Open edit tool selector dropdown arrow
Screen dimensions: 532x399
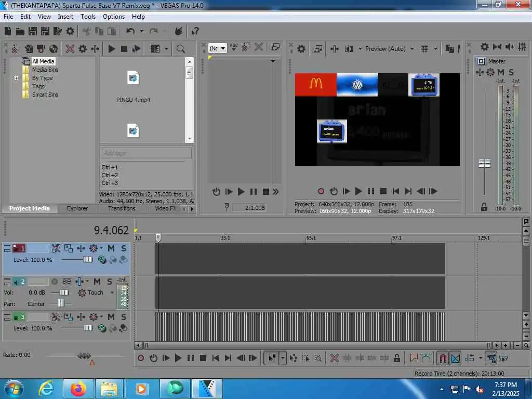[283, 358]
